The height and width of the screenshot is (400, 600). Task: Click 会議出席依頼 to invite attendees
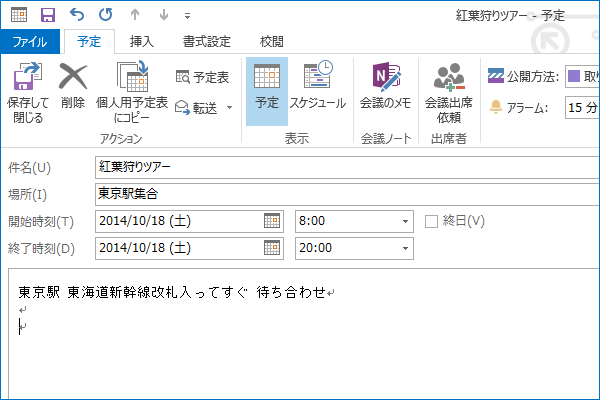coord(449,92)
